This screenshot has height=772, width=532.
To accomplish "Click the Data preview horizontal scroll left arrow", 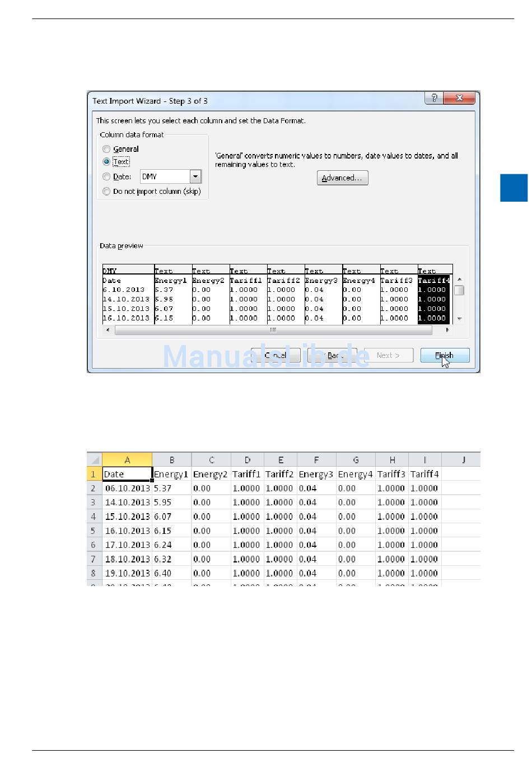I will pyautogui.click(x=108, y=330).
